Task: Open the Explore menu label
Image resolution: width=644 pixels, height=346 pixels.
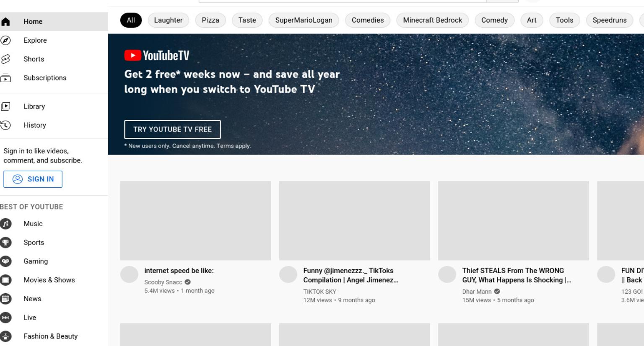Action: pyautogui.click(x=35, y=40)
